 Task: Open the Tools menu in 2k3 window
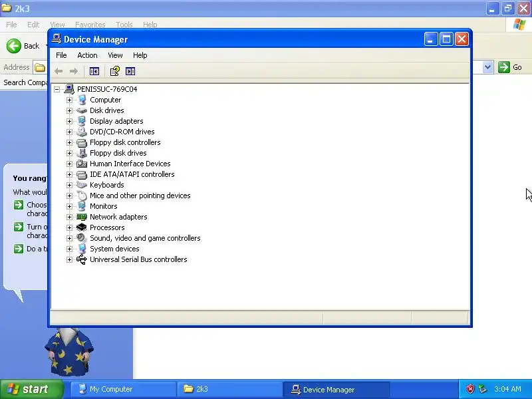pos(124,25)
